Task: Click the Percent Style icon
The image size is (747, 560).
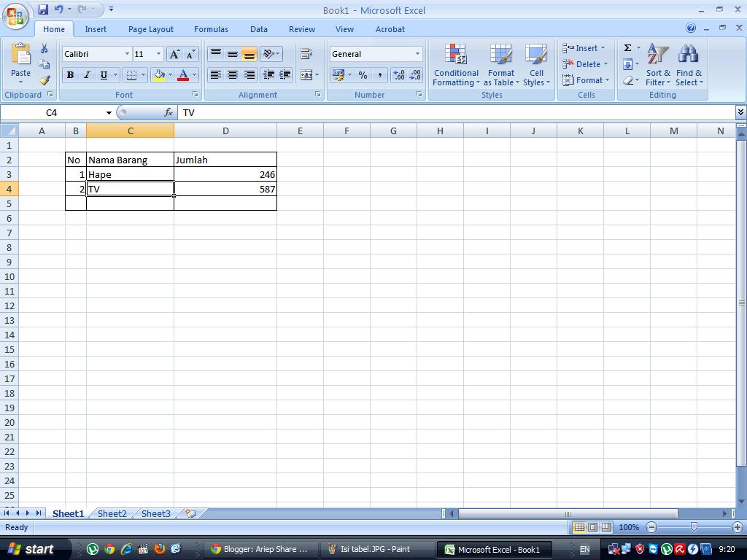Action: point(363,75)
